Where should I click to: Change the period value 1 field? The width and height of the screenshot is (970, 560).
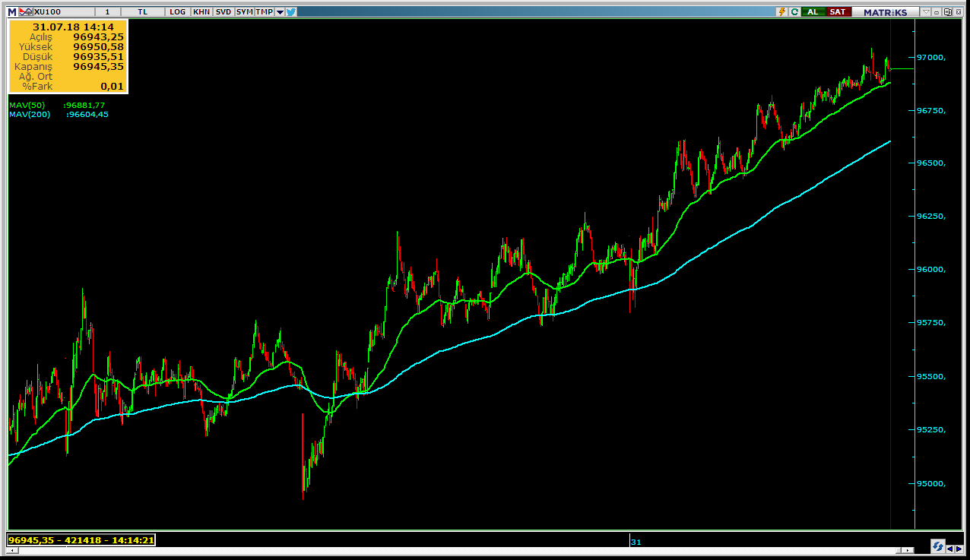107,11
